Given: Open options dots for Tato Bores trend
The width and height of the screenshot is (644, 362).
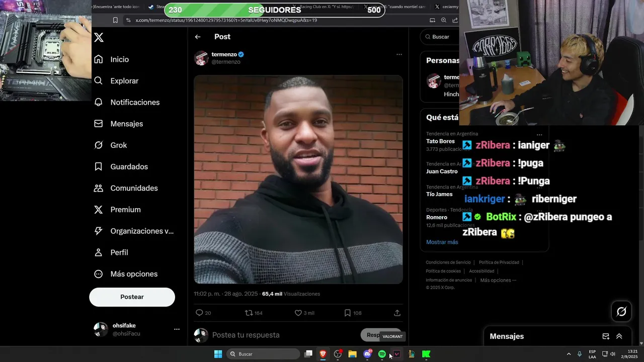Looking at the screenshot, I should coord(539,135).
